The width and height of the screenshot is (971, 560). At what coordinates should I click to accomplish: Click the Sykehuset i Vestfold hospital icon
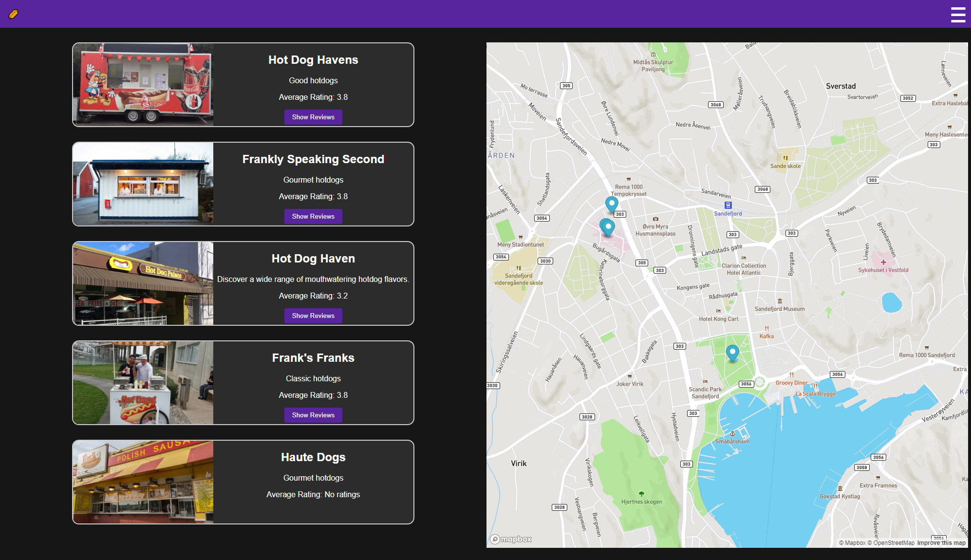click(x=883, y=262)
